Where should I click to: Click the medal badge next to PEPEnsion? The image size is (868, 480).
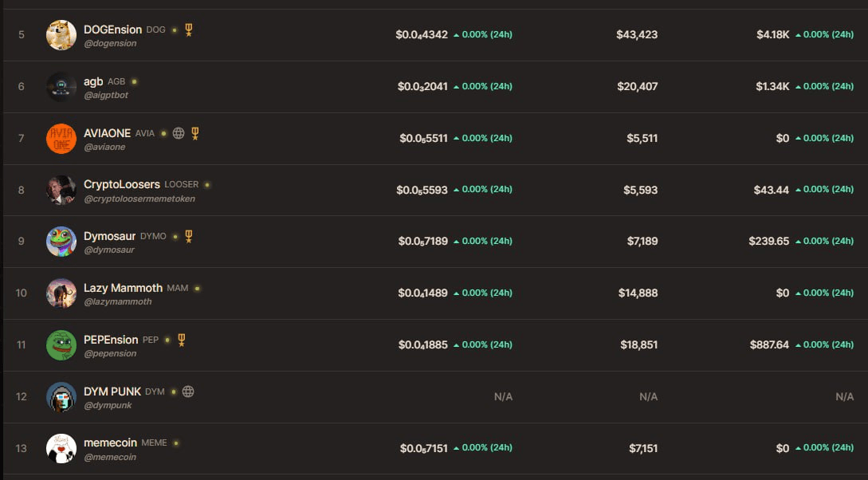pos(182,340)
